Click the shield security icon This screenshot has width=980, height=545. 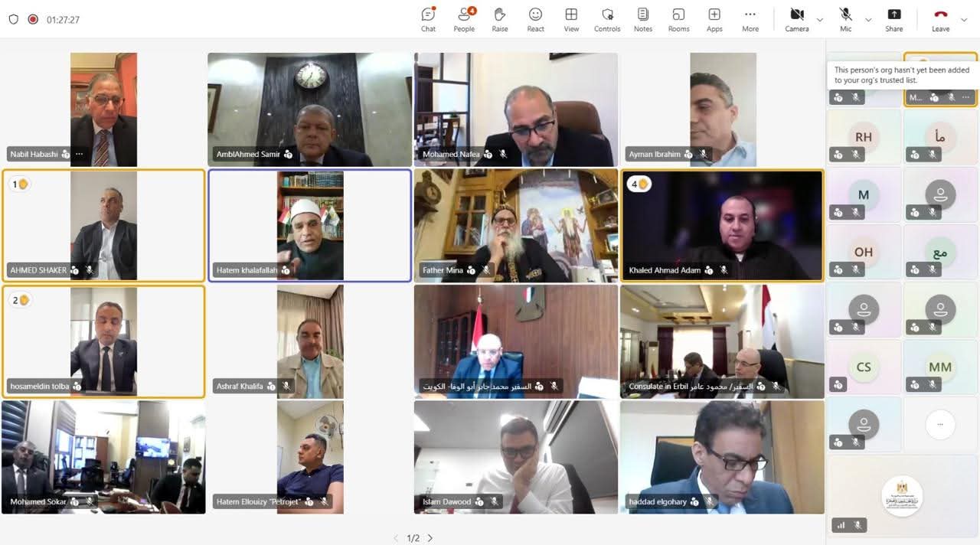click(x=13, y=20)
